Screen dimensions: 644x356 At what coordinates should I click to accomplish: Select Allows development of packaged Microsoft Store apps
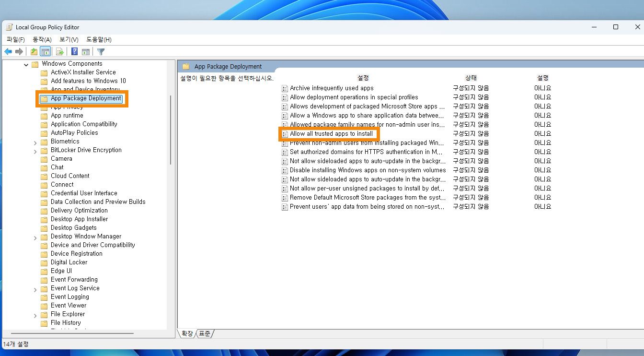tap(368, 107)
